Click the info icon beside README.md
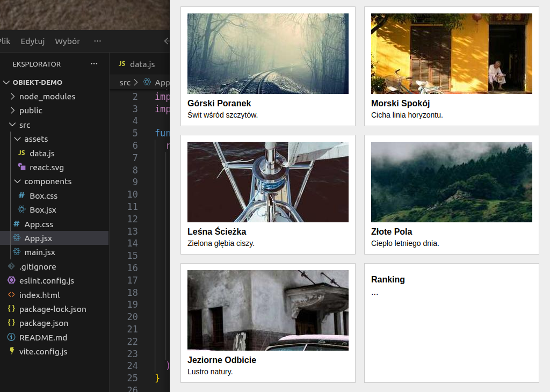This screenshot has height=392, width=550. (x=11, y=337)
